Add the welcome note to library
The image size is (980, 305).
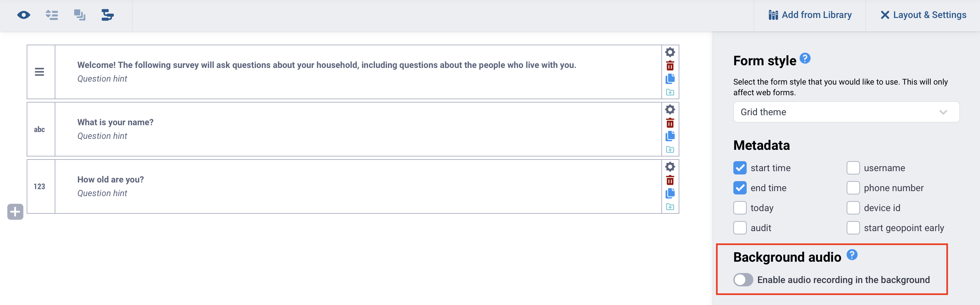click(x=670, y=92)
